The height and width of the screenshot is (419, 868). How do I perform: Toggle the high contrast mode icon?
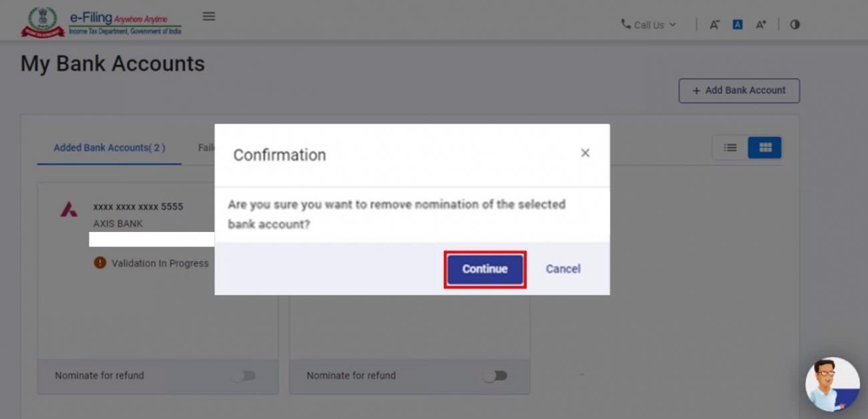tap(795, 25)
